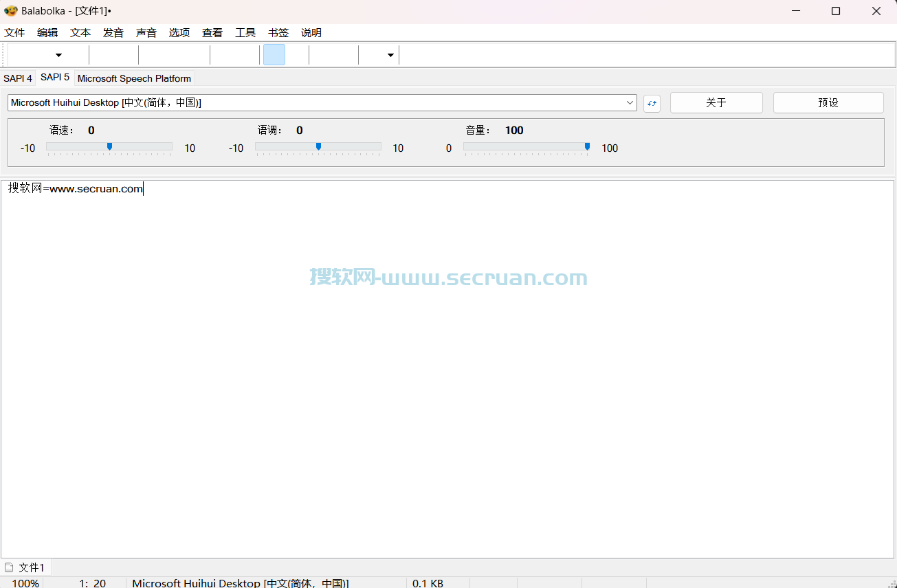Click the 0.1 KB file size status entry
Image resolution: width=897 pixels, height=588 pixels.
428,583
